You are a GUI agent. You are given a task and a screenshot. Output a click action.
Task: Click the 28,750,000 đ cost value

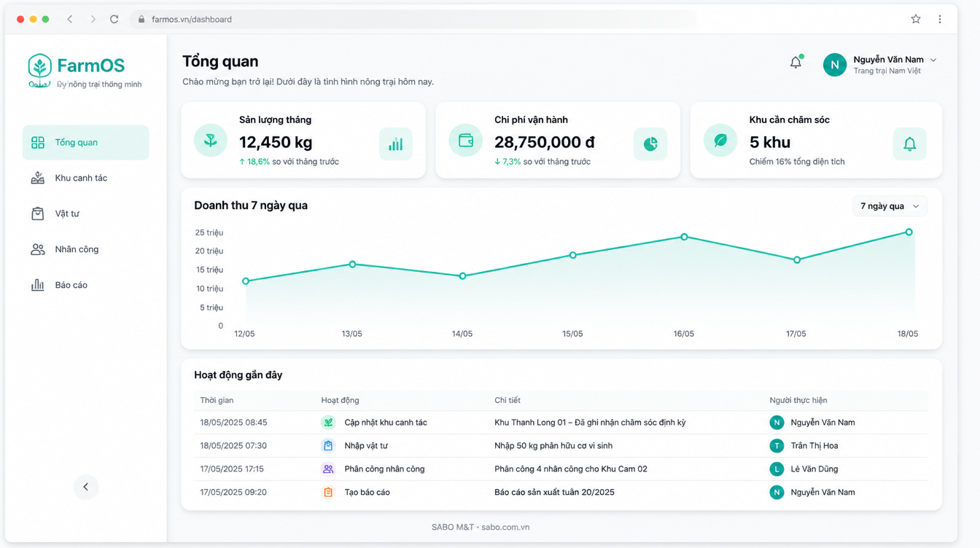pos(545,142)
